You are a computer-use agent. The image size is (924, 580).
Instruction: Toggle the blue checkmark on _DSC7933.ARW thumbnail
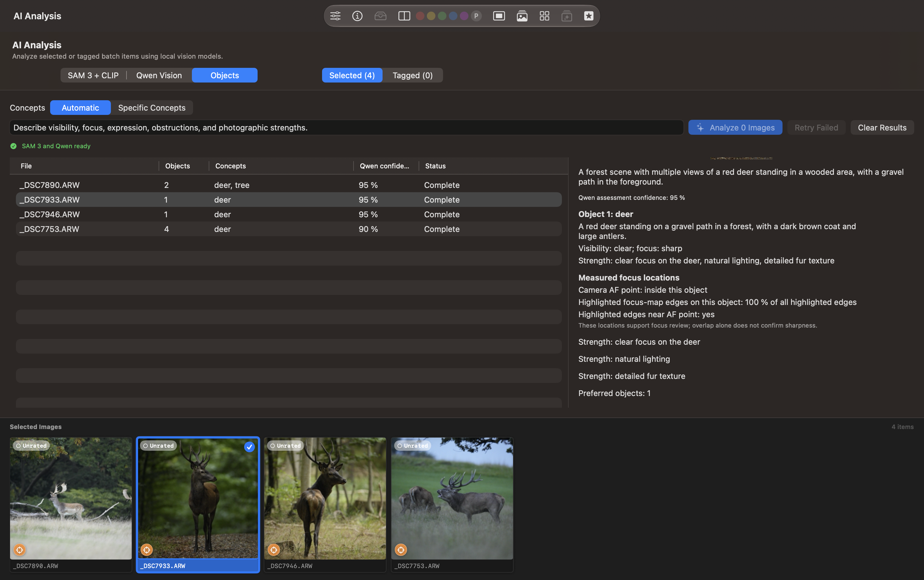[x=249, y=447]
